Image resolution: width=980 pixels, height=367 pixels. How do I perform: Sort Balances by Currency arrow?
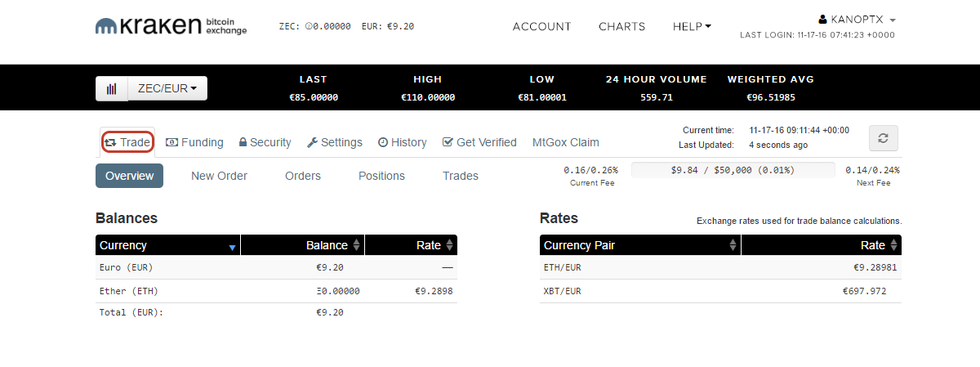pyautogui.click(x=233, y=246)
